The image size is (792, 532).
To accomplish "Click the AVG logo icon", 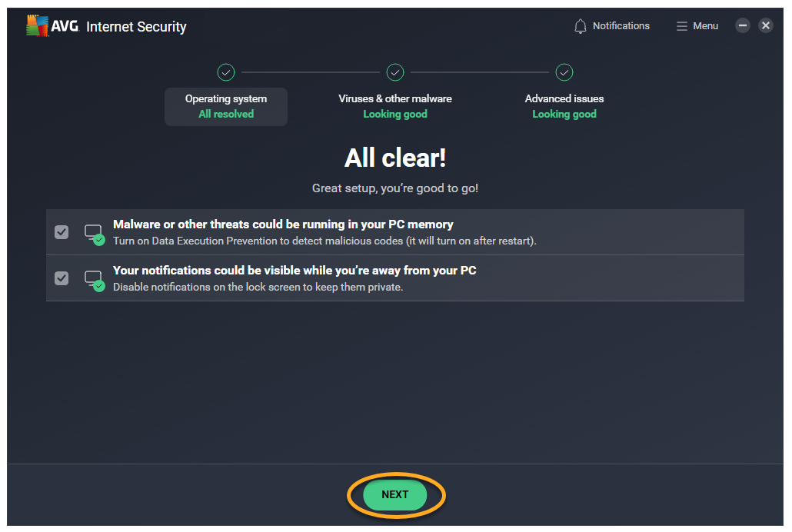I will (38, 26).
